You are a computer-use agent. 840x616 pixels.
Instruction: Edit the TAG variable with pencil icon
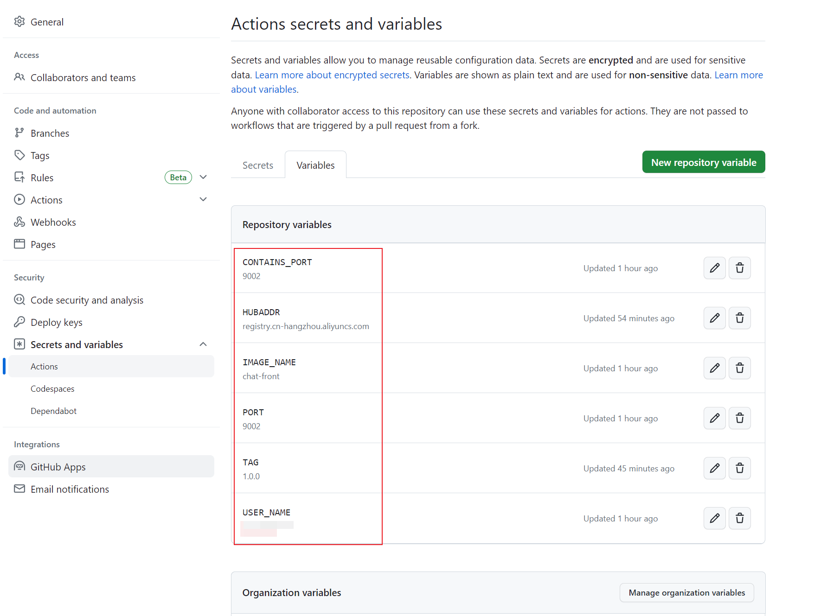(x=714, y=468)
